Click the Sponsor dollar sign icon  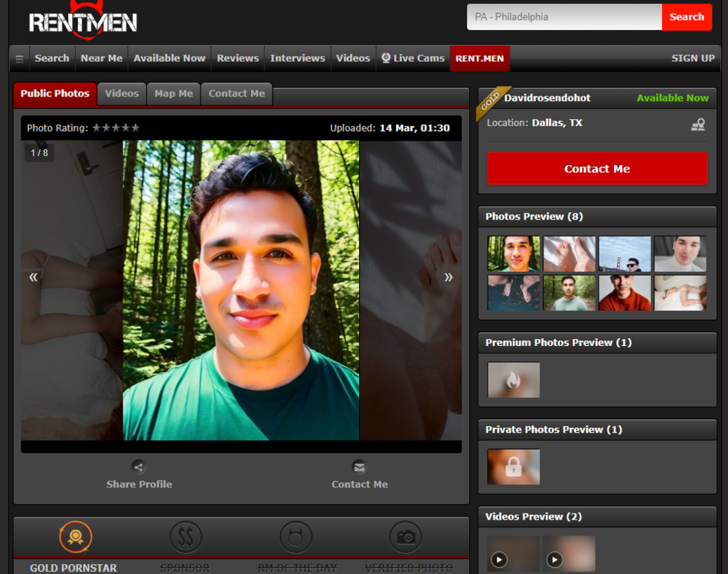tap(185, 537)
